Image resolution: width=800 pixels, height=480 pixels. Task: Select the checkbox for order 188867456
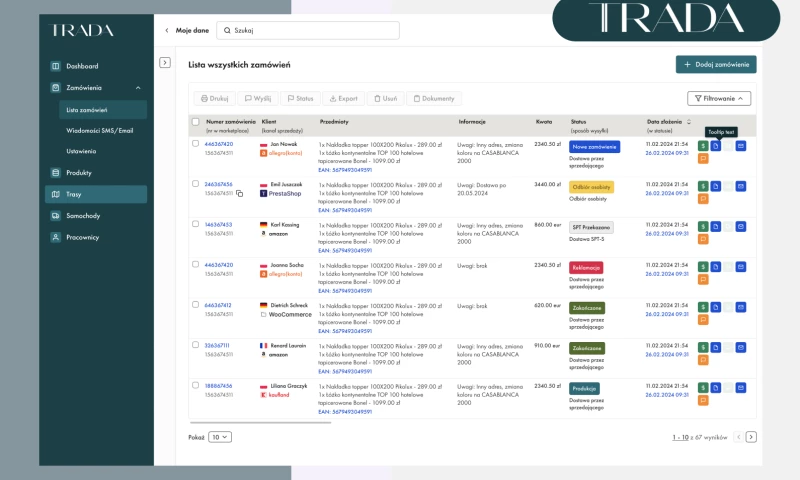pos(195,385)
